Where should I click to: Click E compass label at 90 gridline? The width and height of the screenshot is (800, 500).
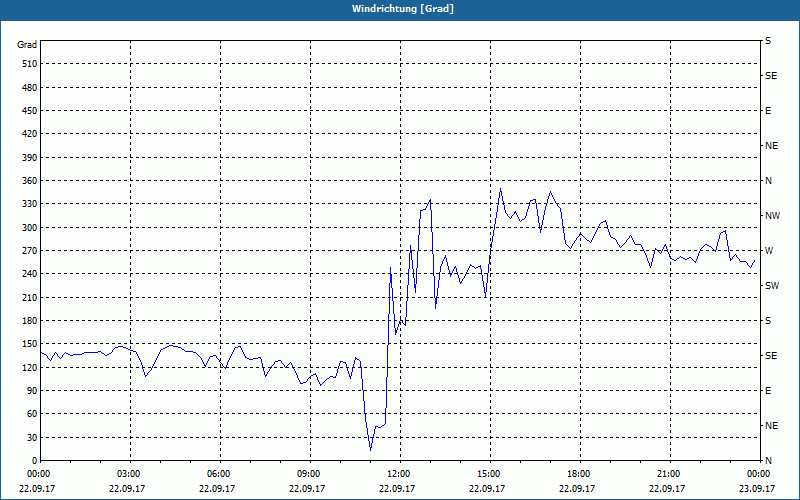pyautogui.click(x=768, y=391)
